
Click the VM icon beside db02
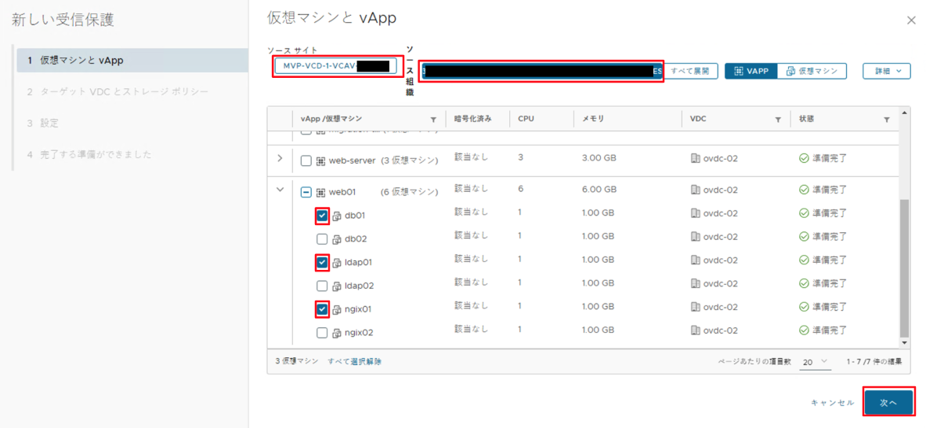pyautogui.click(x=337, y=240)
